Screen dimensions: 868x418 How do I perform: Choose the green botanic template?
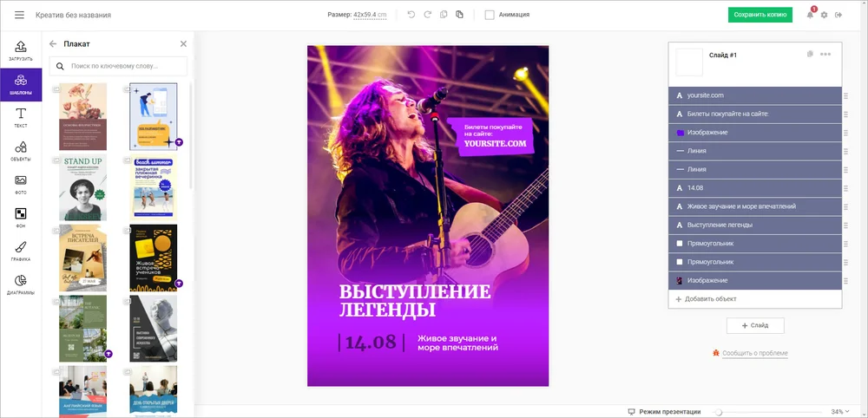(83, 329)
